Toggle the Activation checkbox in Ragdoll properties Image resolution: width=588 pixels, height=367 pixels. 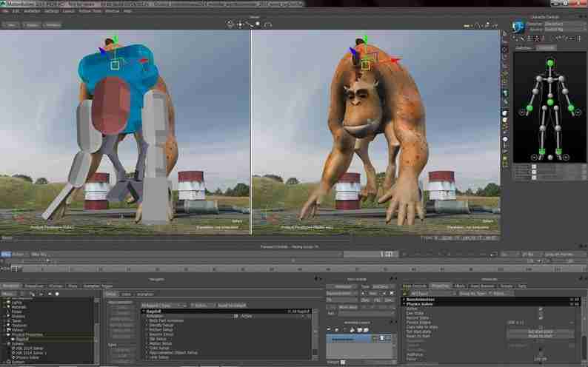pyautogui.click(x=235, y=316)
